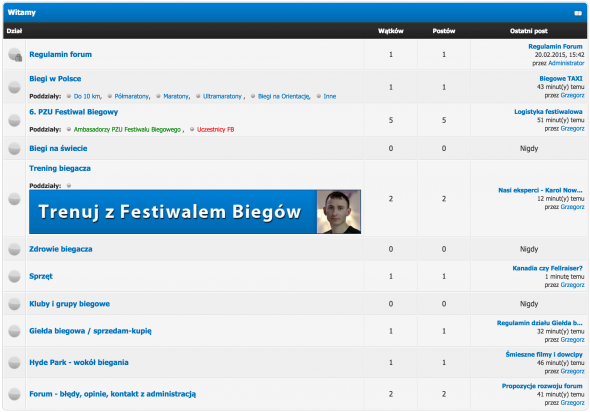Image resolution: width=590 pixels, height=412 pixels.
Task: Click the status icon next to 6. PZU Festiwal Biegowy
Action: 14,120
